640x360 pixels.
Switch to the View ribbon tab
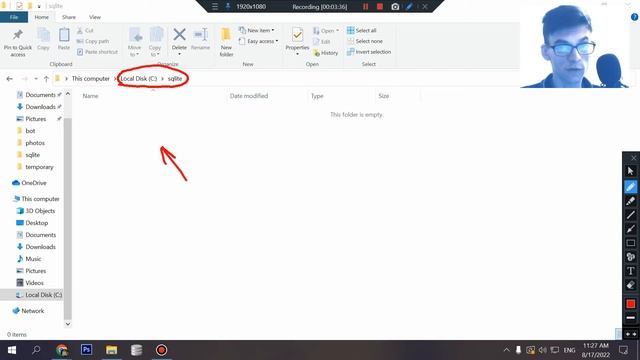coord(95,17)
